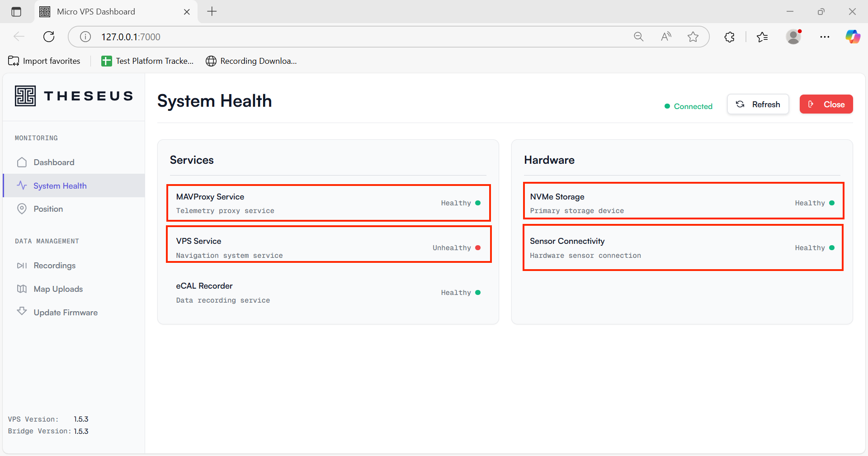Image resolution: width=868 pixels, height=456 pixels.
Task: Reload the page with browser refresh icon
Action: click(x=49, y=37)
